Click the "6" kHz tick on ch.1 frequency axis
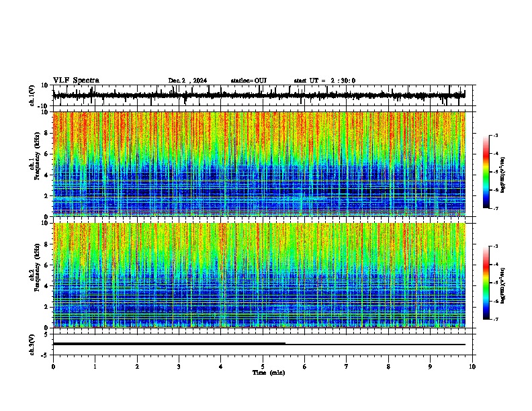Screen dimensions: 532x411 click(46, 154)
